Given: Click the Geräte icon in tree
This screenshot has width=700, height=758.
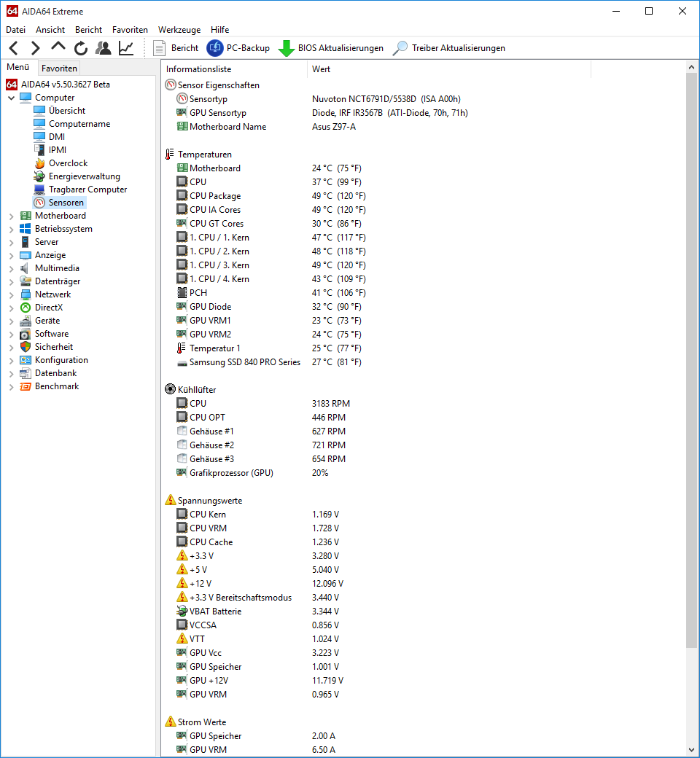Looking at the screenshot, I should point(26,321).
